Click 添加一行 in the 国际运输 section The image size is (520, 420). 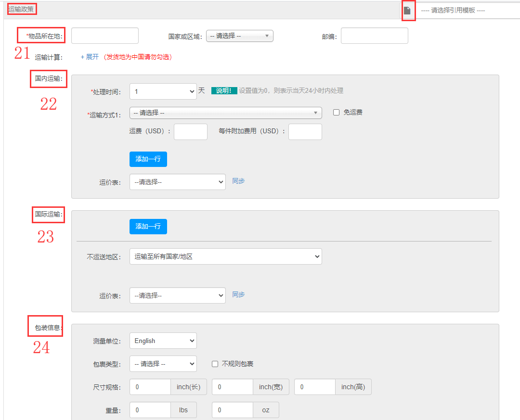click(148, 227)
